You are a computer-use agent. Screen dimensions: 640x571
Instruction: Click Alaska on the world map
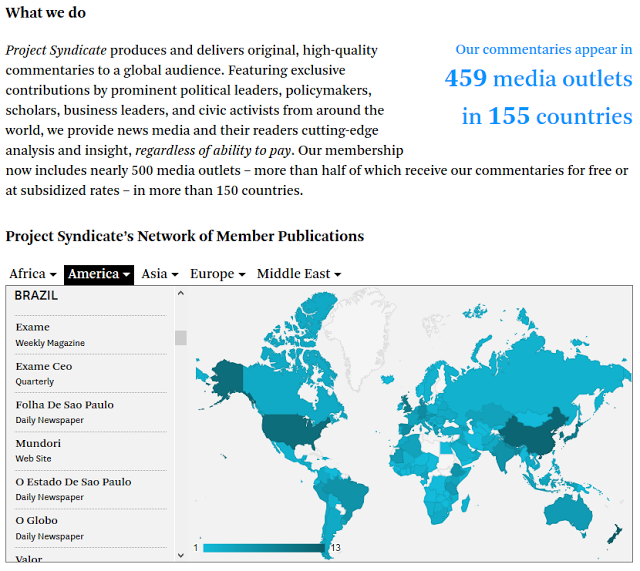(x=228, y=377)
